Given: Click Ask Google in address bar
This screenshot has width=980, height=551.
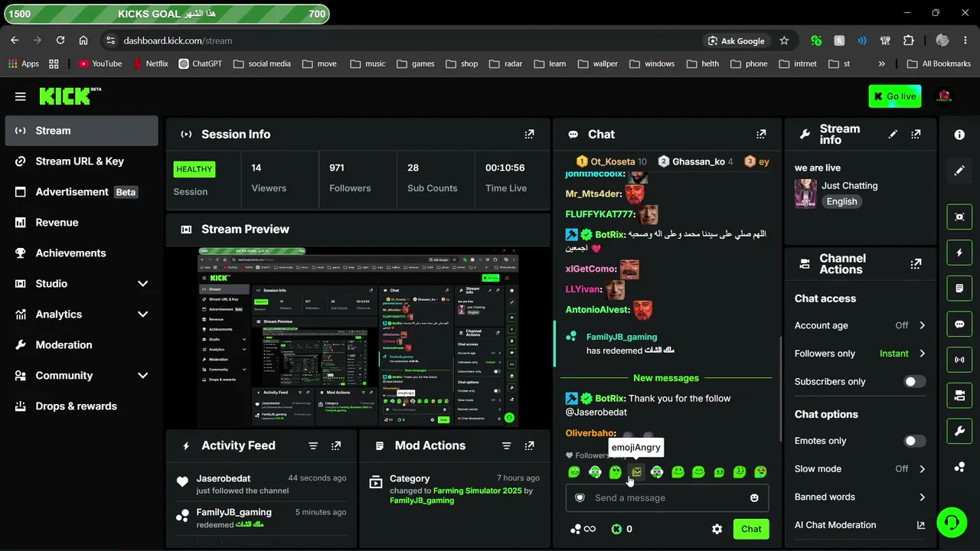Looking at the screenshot, I should tap(736, 41).
